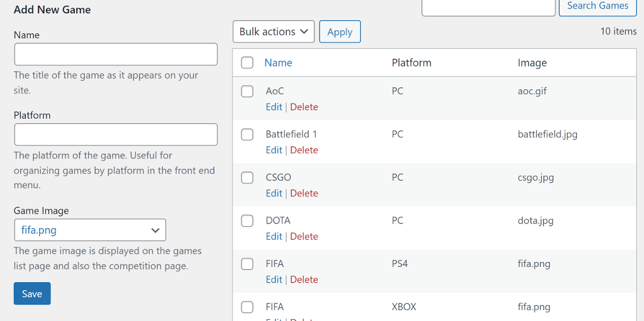This screenshot has width=644, height=321.
Task: Edit the CSGO game
Action: point(274,193)
